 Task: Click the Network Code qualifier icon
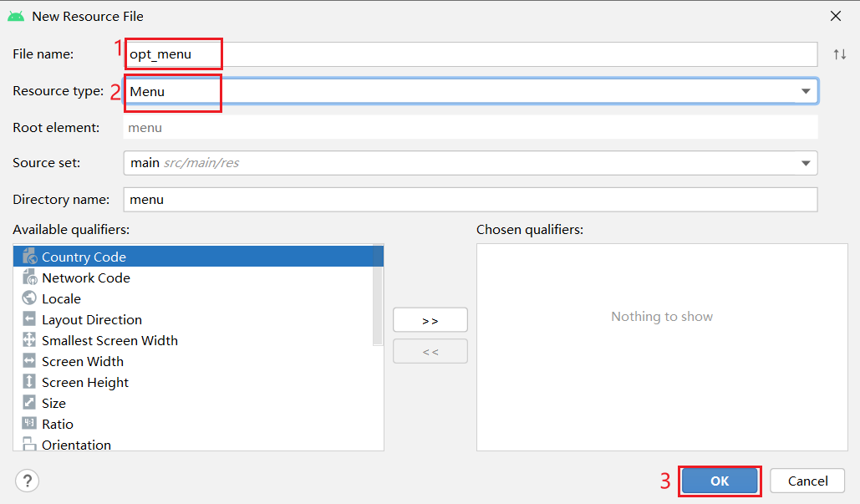tap(29, 277)
